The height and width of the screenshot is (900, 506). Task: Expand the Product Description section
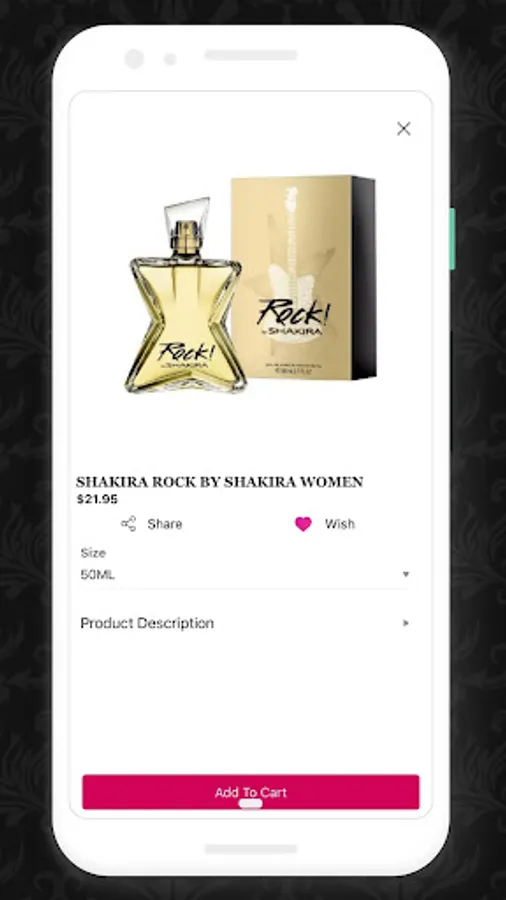tap(246, 623)
